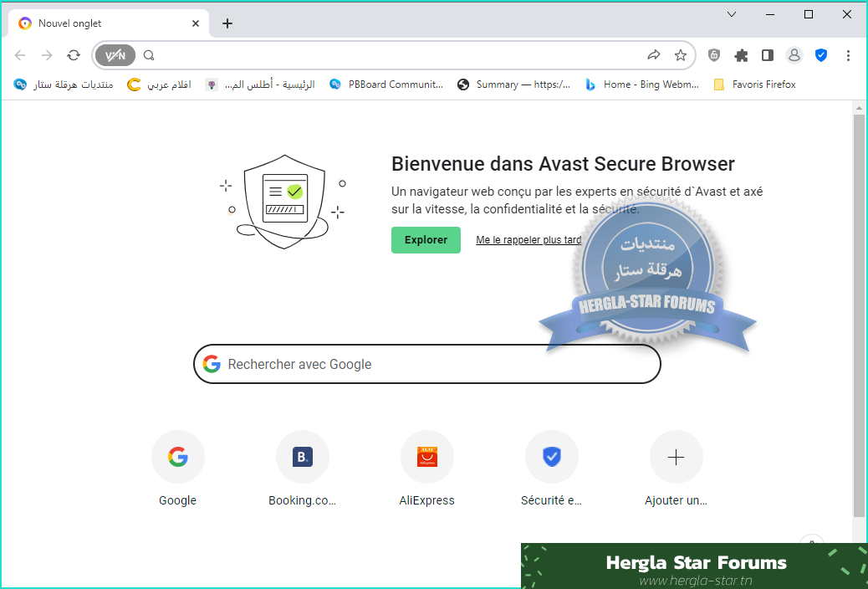868x589 pixels.
Task: Reload the page with refresh icon
Action: click(x=74, y=55)
